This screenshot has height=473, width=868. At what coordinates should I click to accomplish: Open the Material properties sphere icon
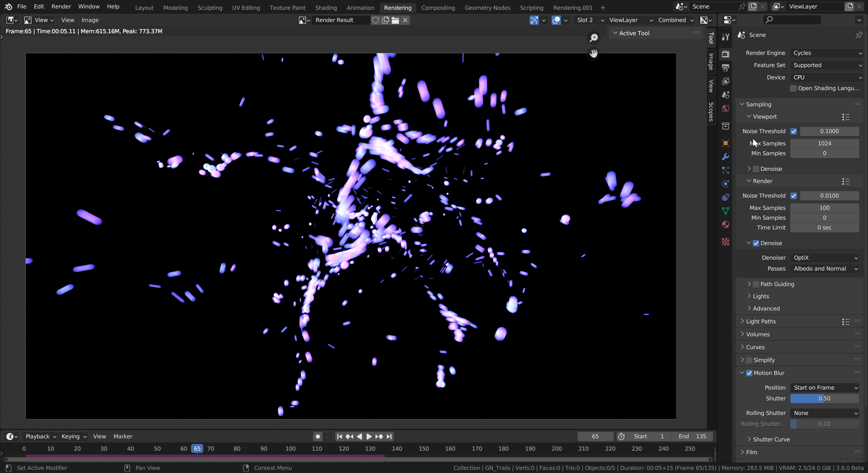[x=726, y=224]
